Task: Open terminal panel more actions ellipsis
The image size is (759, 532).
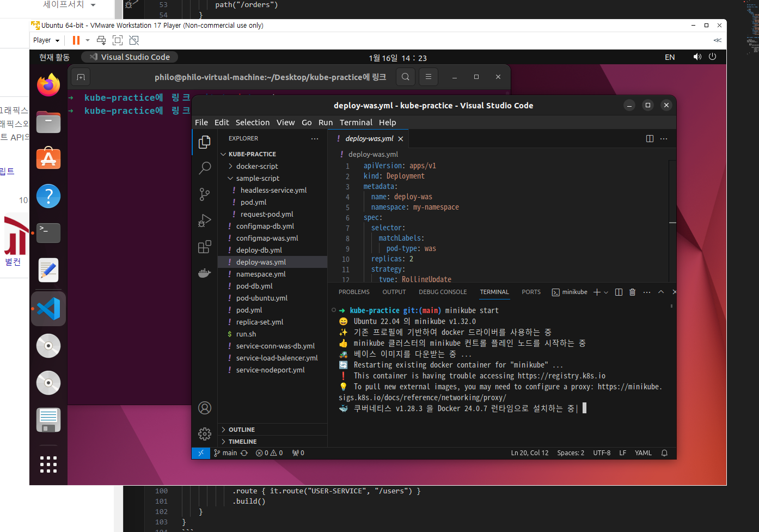Action: pyautogui.click(x=647, y=292)
